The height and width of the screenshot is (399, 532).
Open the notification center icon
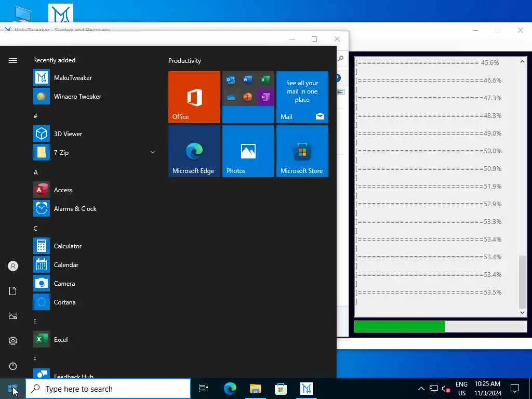click(x=515, y=389)
